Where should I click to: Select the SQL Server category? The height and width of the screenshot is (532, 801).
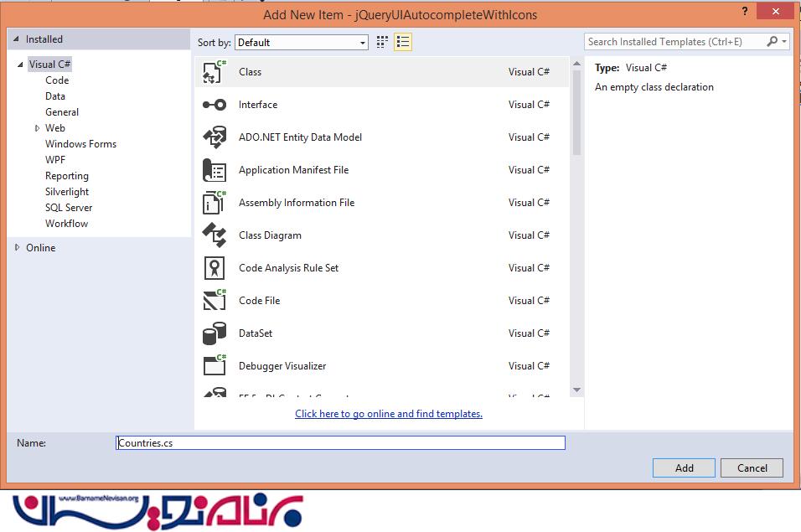click(x=69, y=208)
